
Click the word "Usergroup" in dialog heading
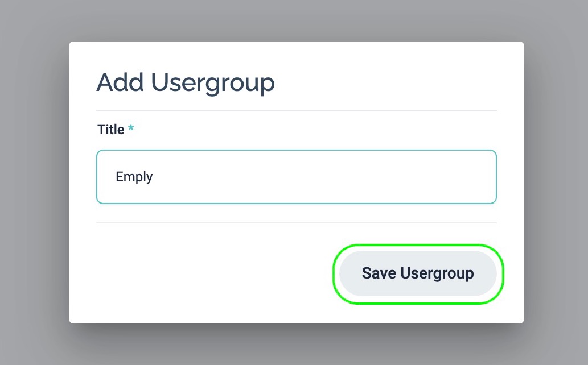[x=212, y=82]
